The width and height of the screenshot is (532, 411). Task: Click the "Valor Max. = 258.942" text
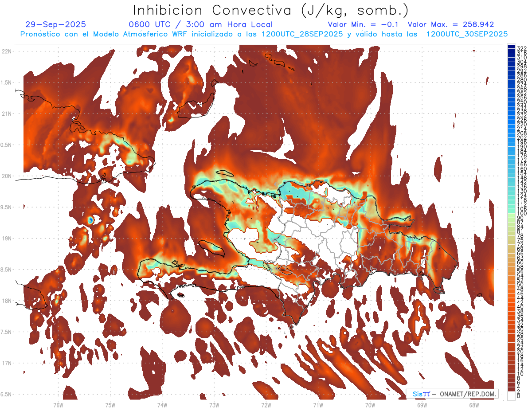[x=451, y=25]
